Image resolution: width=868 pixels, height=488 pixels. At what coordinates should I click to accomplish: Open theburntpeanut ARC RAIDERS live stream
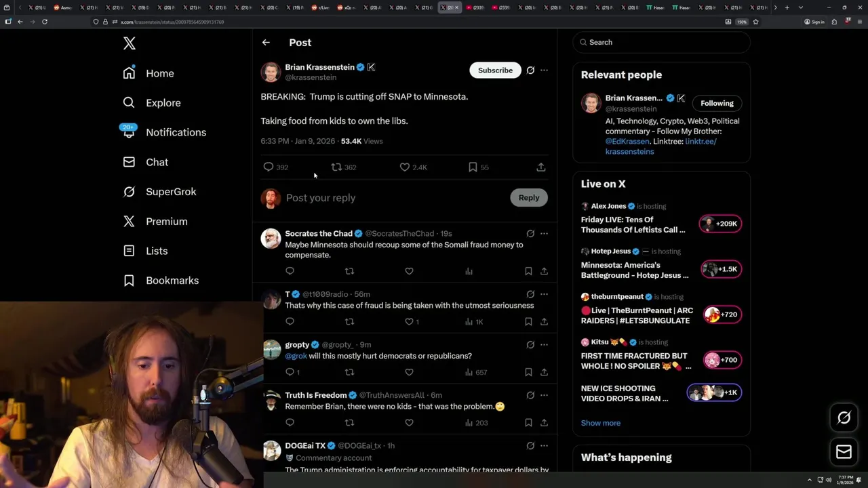637,316
